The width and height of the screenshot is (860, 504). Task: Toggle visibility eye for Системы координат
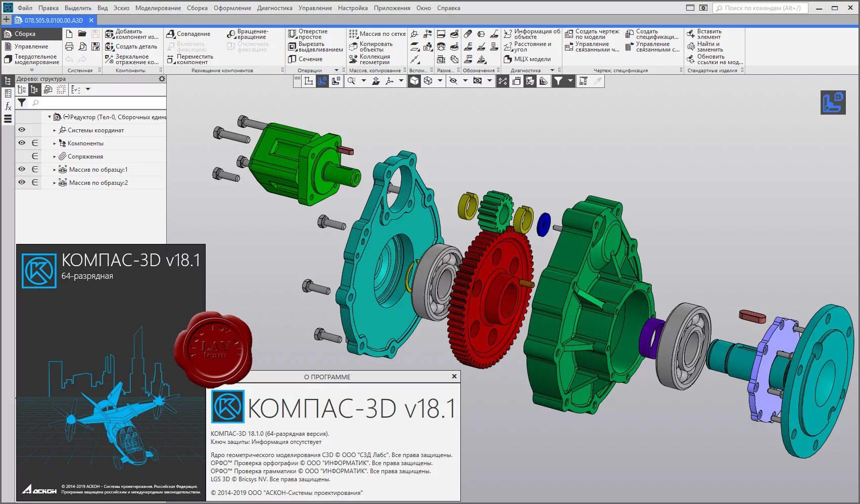22,130
